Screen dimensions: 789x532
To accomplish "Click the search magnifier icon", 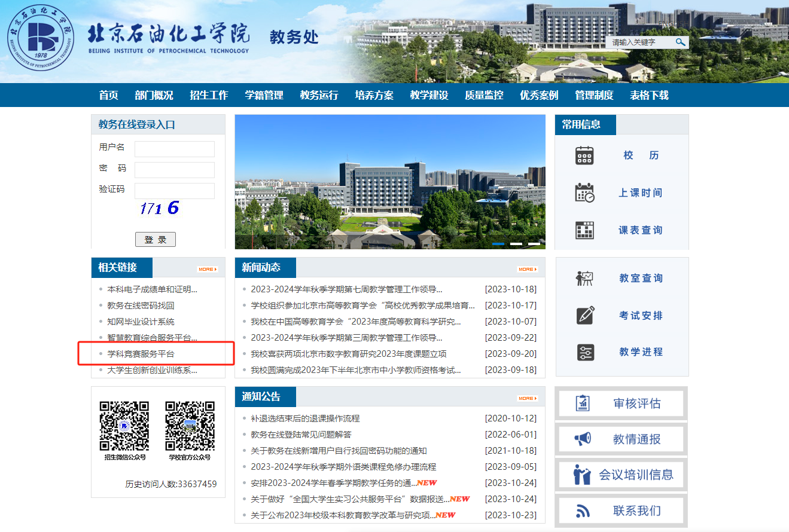I will (680, 42).
